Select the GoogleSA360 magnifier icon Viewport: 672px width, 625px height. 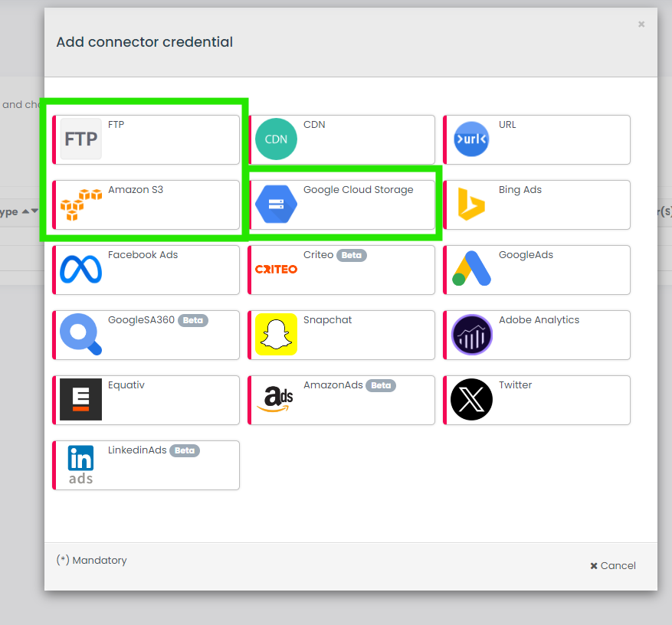click(80, 335)
